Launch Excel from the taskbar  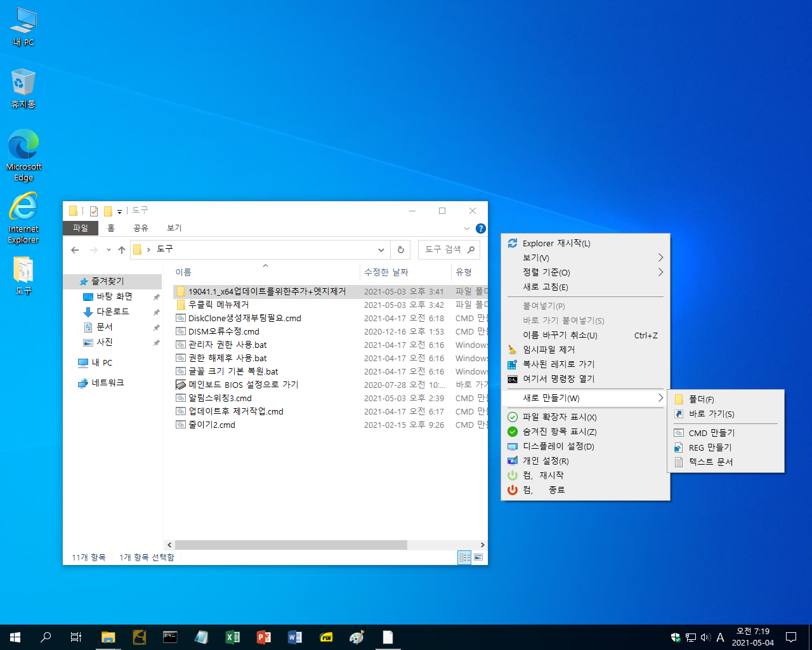point(232,637)
